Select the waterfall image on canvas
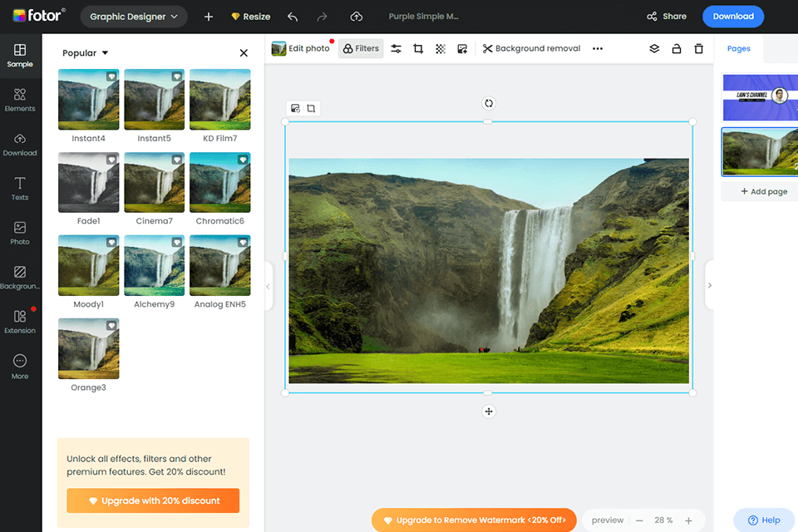The height and width of the screenshot is (532, 798). pos(489,270)
